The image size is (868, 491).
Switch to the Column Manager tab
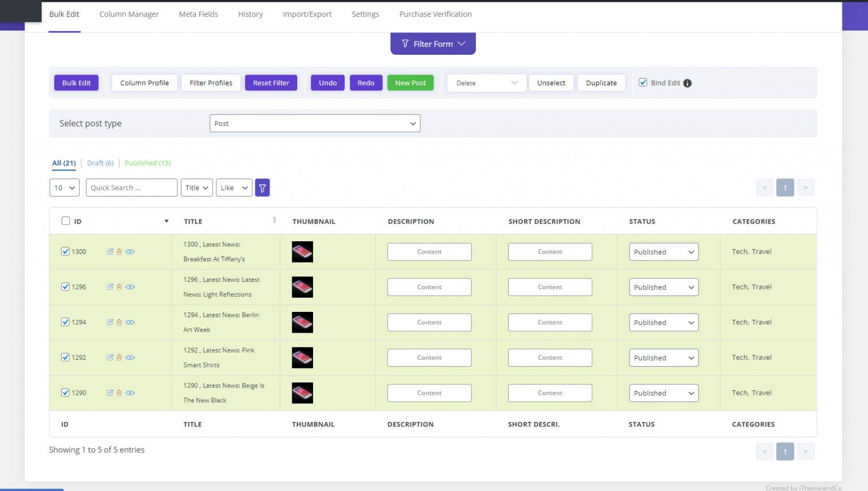tap(129, 14)
